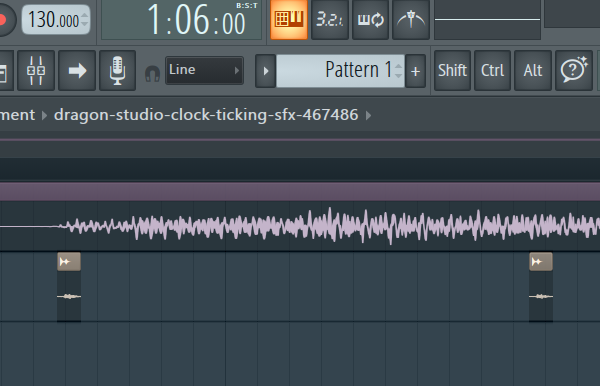Enable the countdown before recording

coord(329,20)
